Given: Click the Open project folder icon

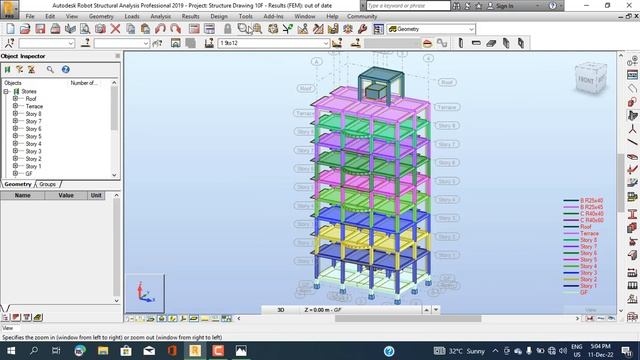Looking at the screenshot, I should [x=25, y=29].
